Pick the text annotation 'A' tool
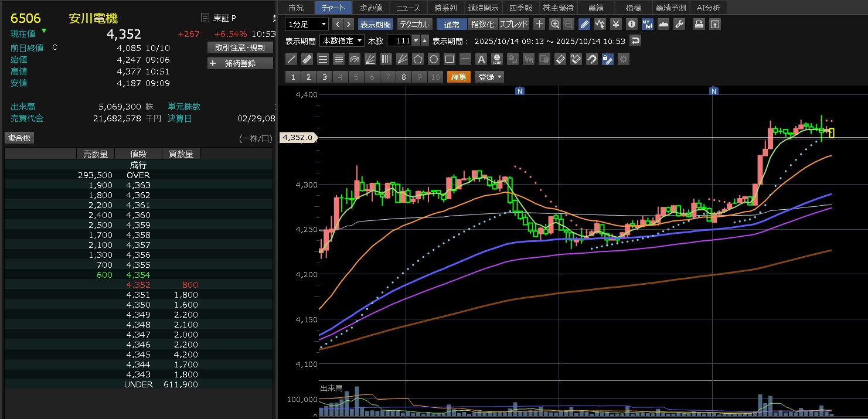868x419 pixels. pyautogui.click(x=481, y=59)
